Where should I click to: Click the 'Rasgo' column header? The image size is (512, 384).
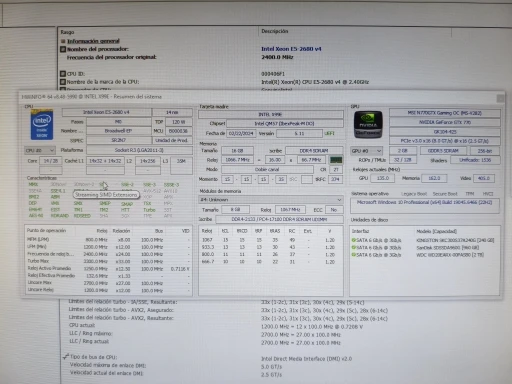click(67, 32)
